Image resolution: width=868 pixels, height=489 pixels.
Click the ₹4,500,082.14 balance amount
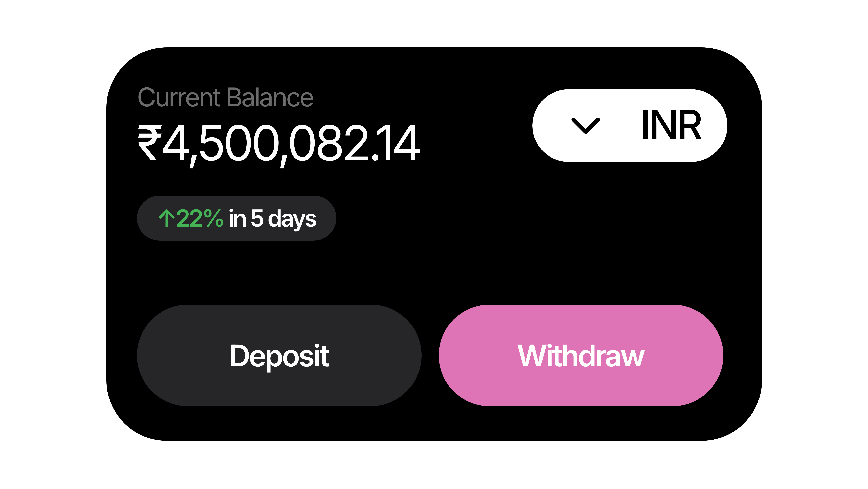(x=279, y=143)
